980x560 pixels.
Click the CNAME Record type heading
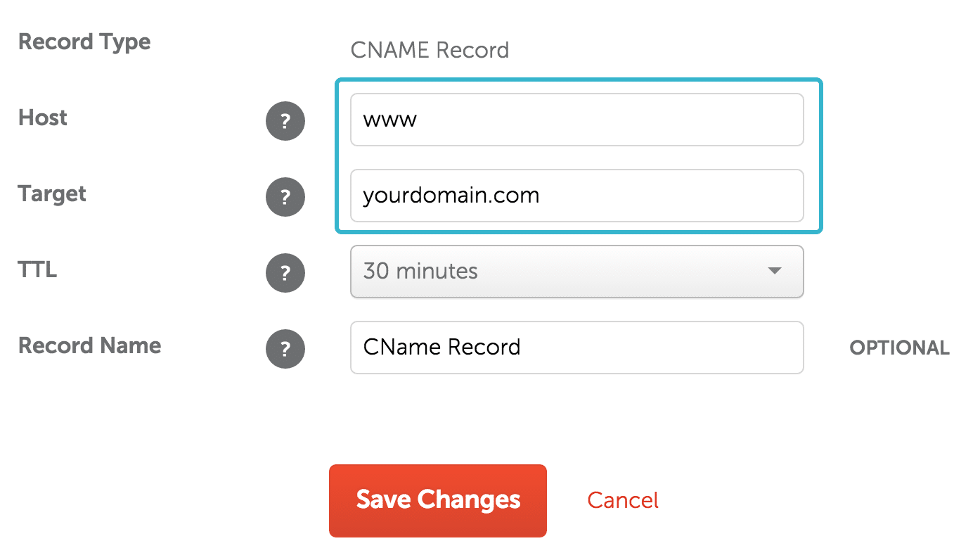430,49
